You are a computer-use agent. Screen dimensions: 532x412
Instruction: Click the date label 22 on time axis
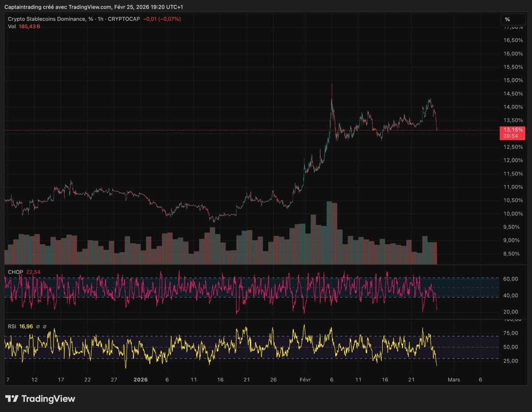pos(87,380)
